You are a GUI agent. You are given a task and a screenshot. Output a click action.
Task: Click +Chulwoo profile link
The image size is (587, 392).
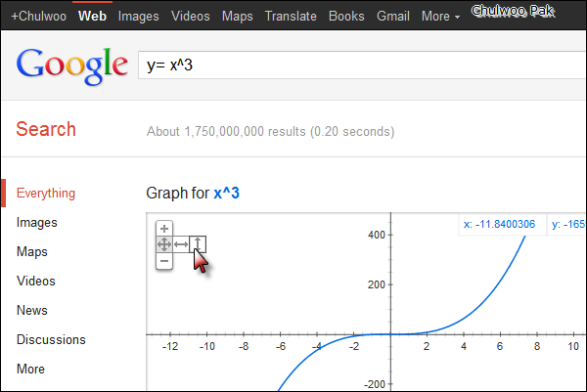37,17
